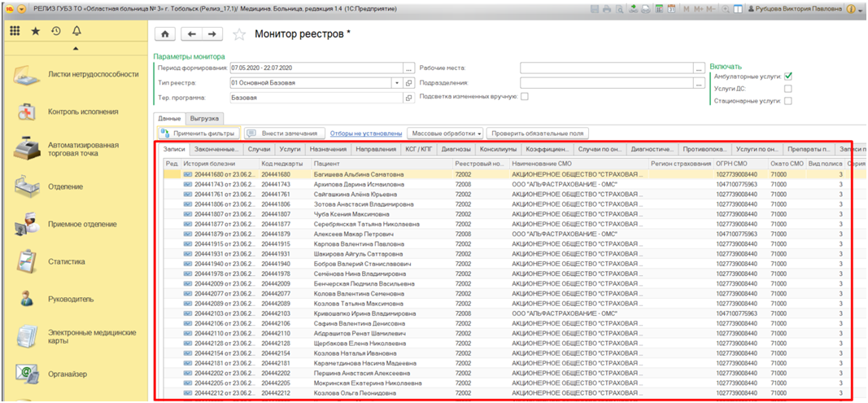Open the Тер. программа item open button
Screen dimensions: 868x403
tap(409, 98)
